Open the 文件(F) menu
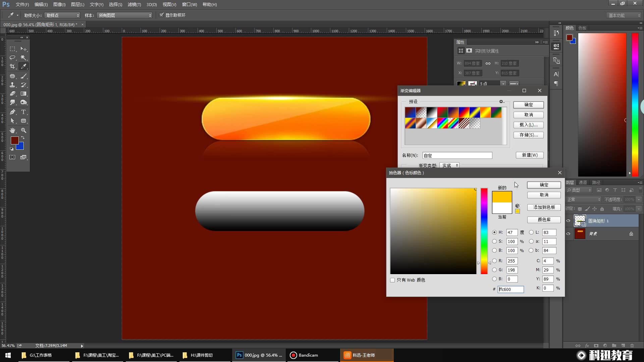644x362 pixels. [22, 4]
